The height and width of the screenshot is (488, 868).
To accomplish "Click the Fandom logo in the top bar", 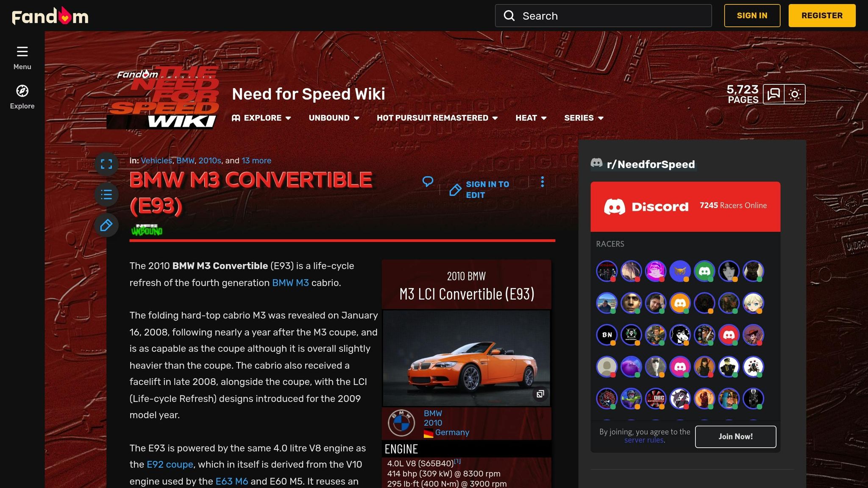I will coord(50,16).
